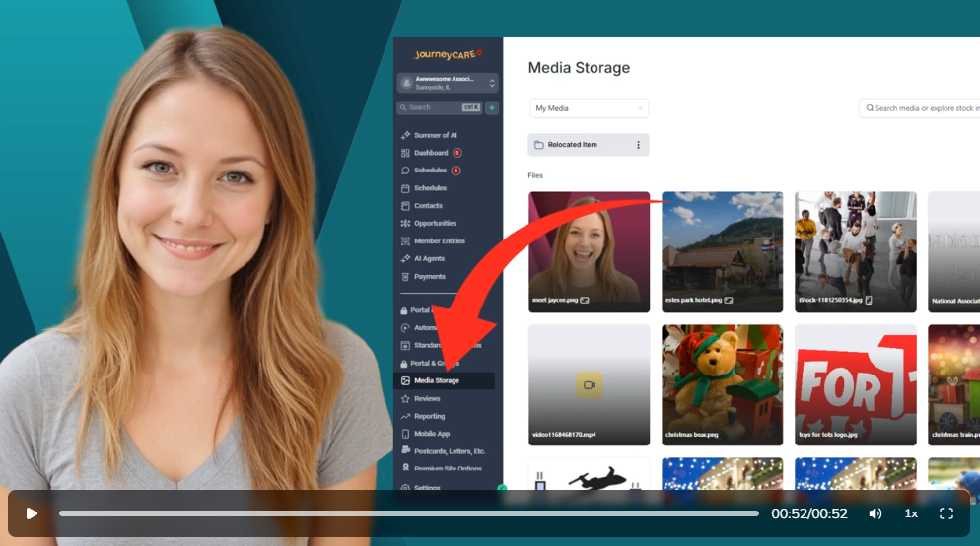This screenshot has width=980, height=546.
Task: Open the Automa... item with play-circle icon
Action: [x=419, y=327]
